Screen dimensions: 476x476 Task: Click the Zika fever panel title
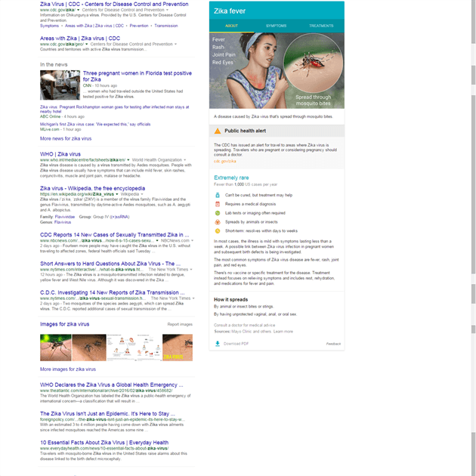tap(230, 11)
